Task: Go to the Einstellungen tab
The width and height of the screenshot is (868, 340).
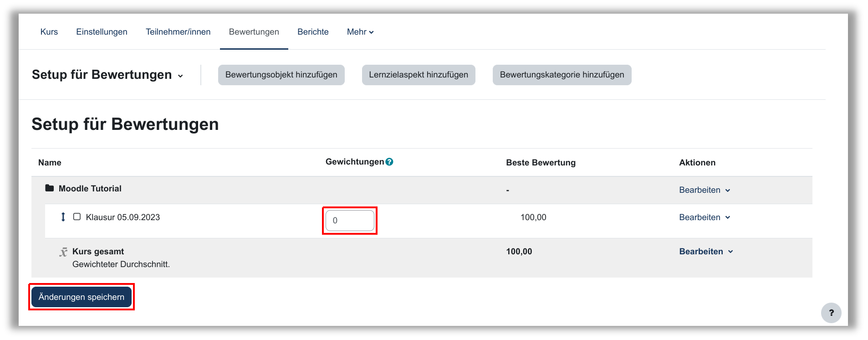Action: click(102, 32)
